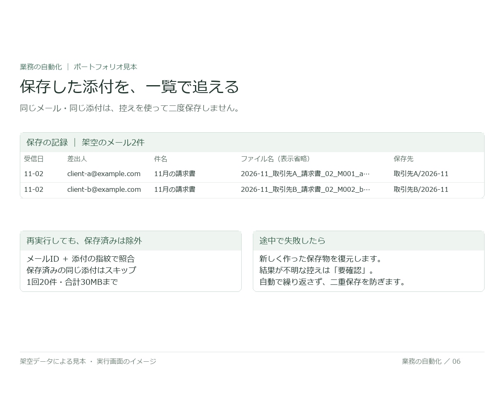
Task: Click footer note 架空データによる見本 ・ 実行画面のイメージ
Action: point(88,362)
